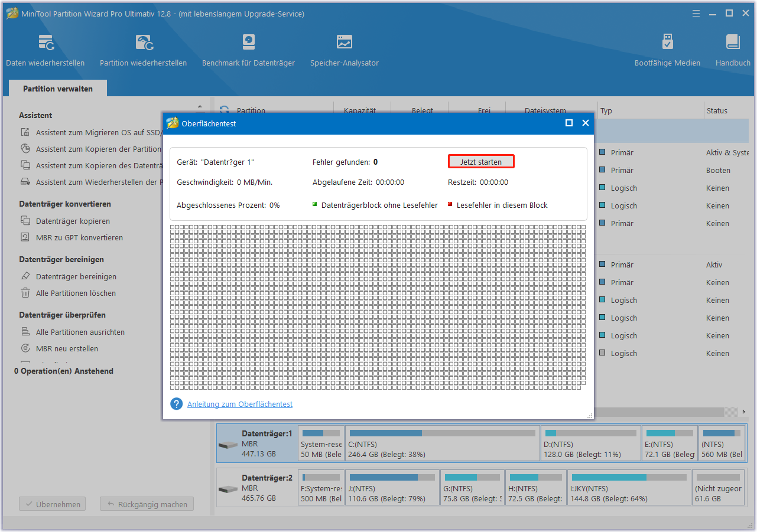Screen dimensions: 757x532
Task: Click the hamburger menu icon in title bar
Action: [x=696, y=13]
